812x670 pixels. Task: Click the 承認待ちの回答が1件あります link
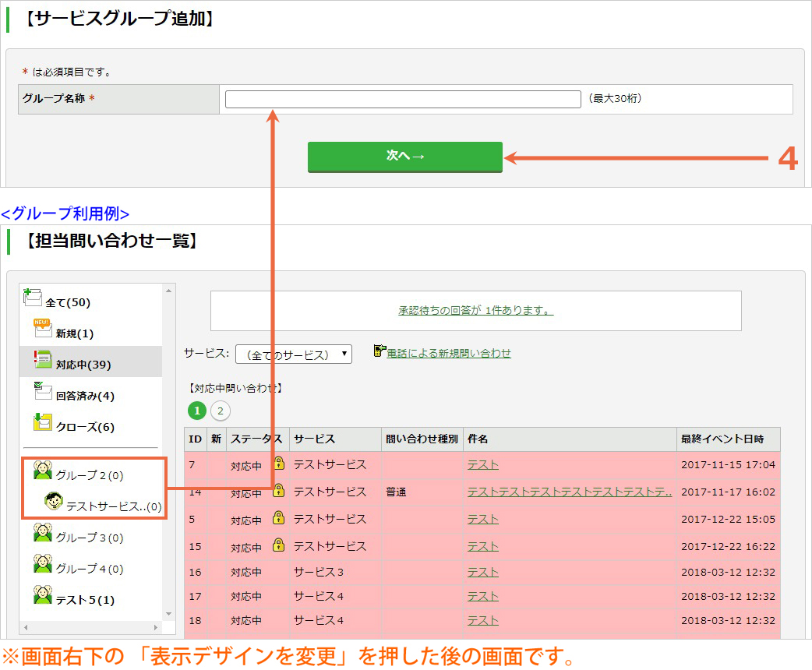point(476,310)
